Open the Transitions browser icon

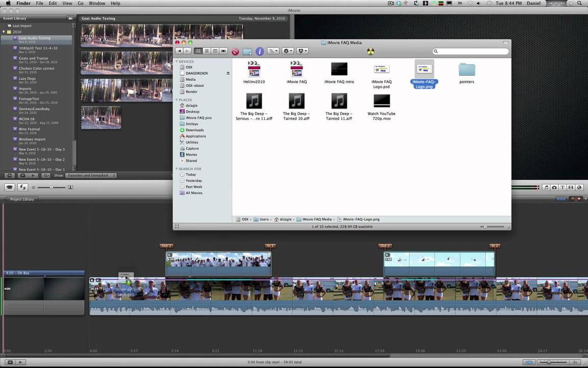[x=571, y=188]
